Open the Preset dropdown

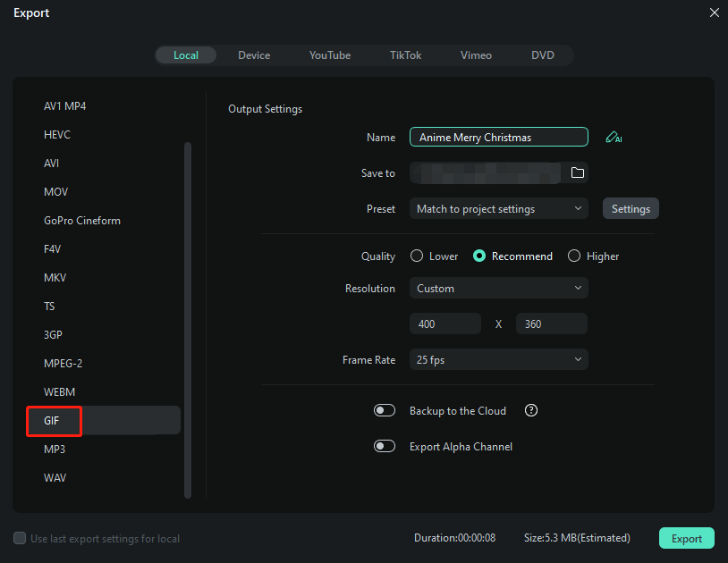coord(499,209)
